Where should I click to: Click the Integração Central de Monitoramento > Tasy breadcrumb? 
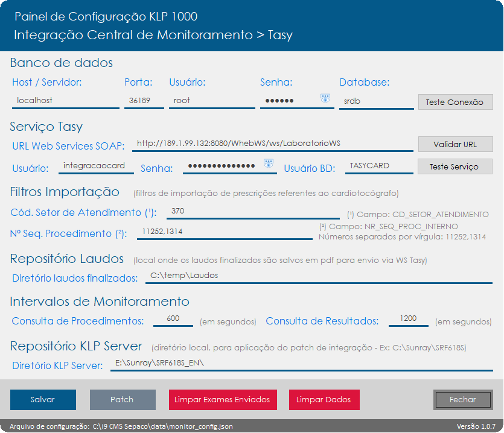tap(153, 35)
